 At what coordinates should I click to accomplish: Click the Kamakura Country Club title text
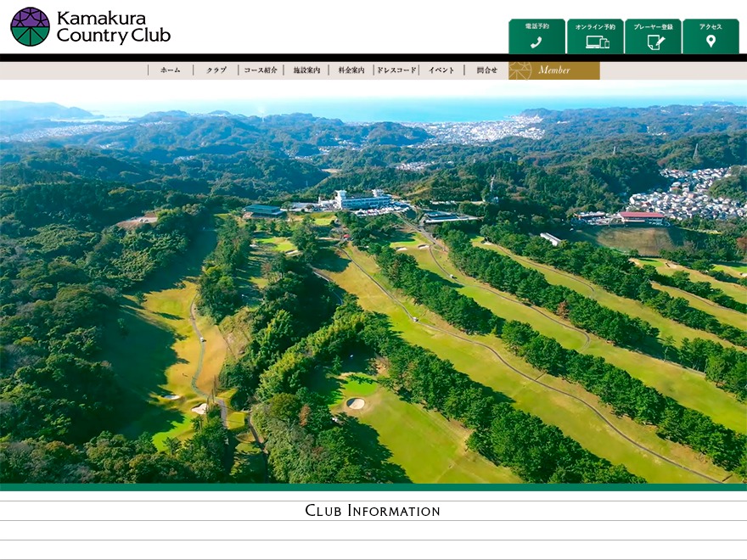click(x=114, y=26)
